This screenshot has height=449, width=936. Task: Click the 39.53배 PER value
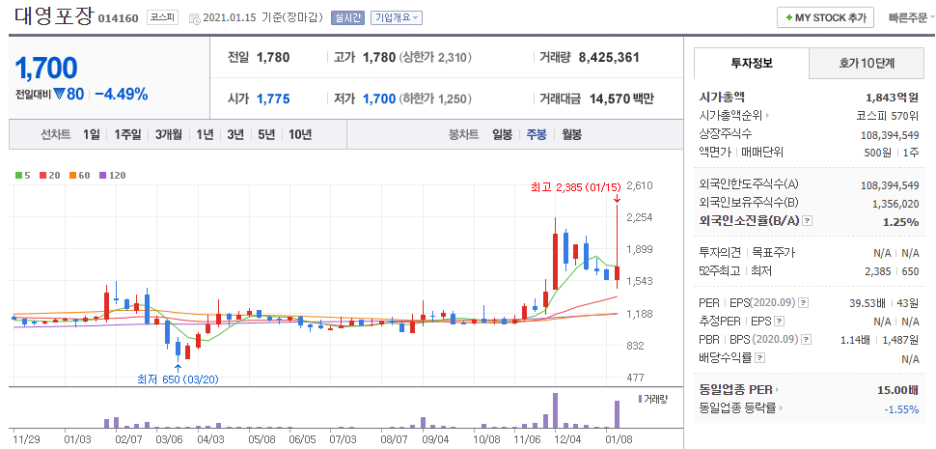coord(866,303)
